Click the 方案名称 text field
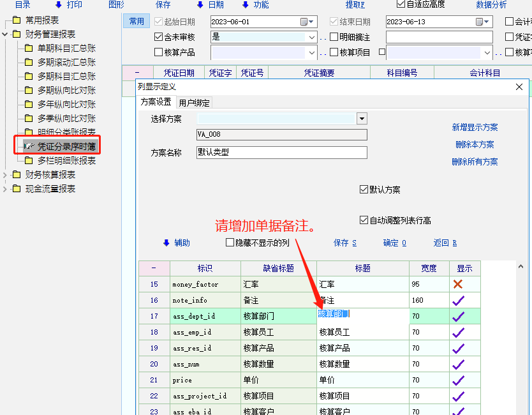Viewport: 532px width, 415px height. tap(281, 153)
